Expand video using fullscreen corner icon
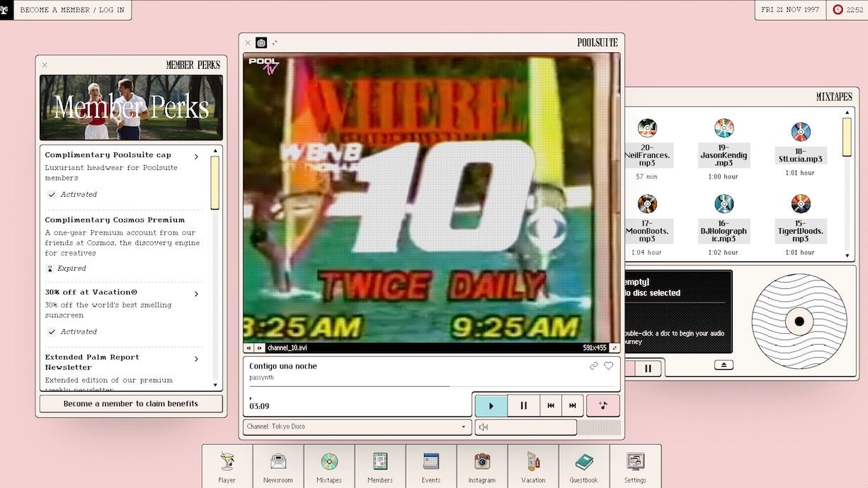The image size is (868, 488). (615, 348)
